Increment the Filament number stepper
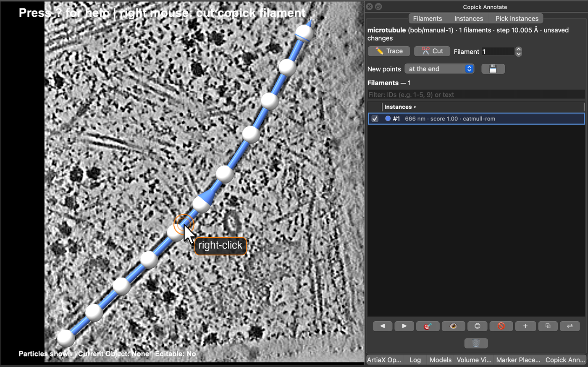Image resolution: width=588 pixels, height=367 pixels. pyautogui.click(x=518, y=49)
